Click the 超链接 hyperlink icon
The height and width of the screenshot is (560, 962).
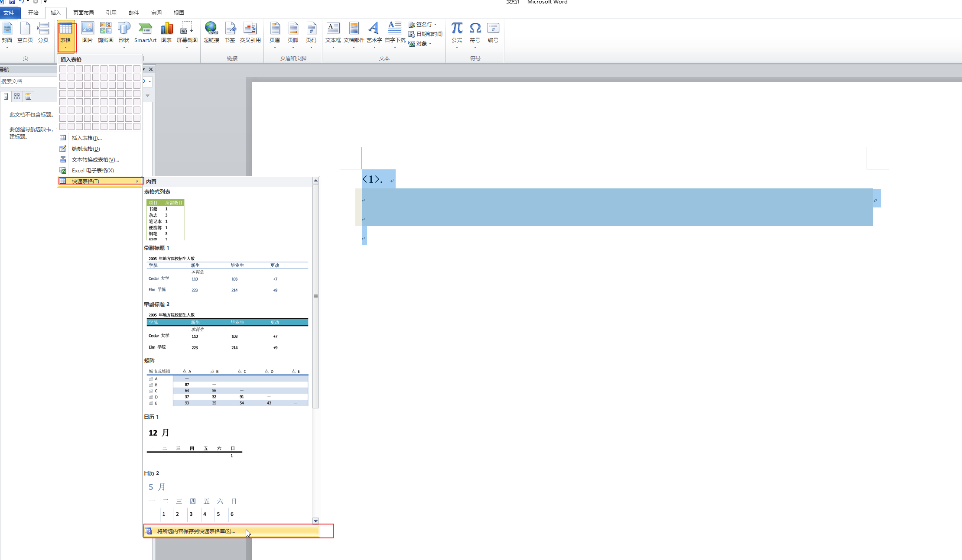tap(211, 32)
